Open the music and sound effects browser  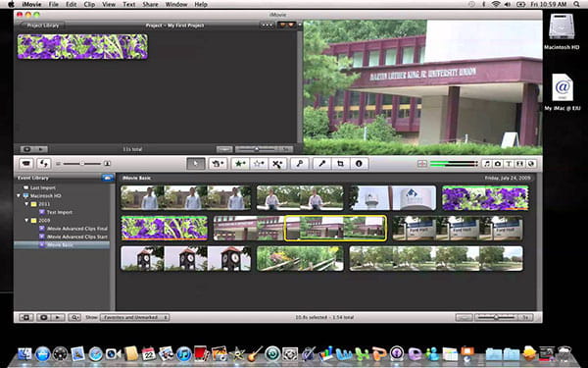tap(487, 164)
